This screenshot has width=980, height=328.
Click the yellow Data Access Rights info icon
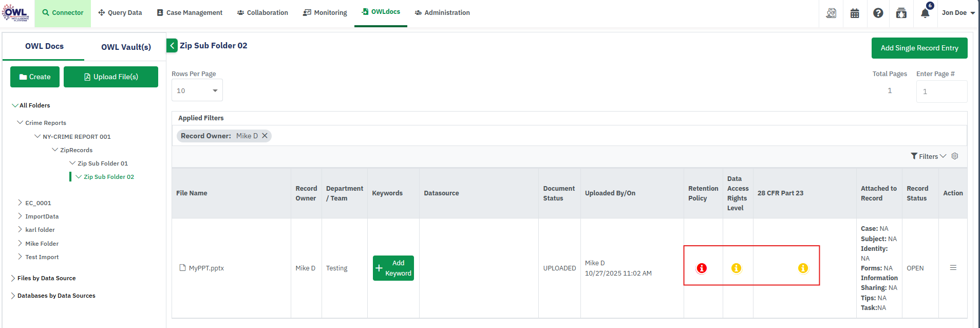[736, 268]
